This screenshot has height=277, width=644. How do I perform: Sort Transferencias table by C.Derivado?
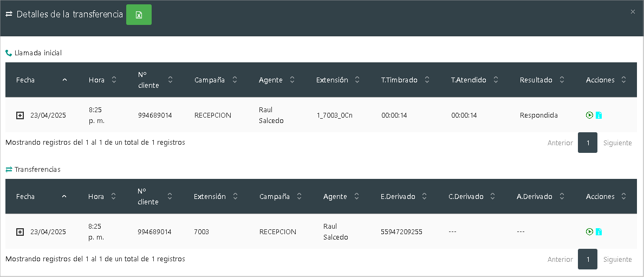click(x=472, y=196)
